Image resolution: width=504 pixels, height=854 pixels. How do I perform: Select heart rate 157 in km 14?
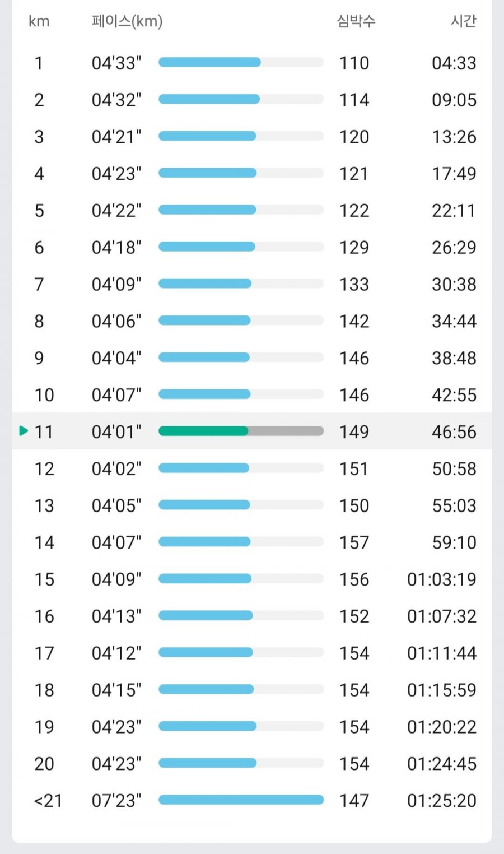pos(354,542)
